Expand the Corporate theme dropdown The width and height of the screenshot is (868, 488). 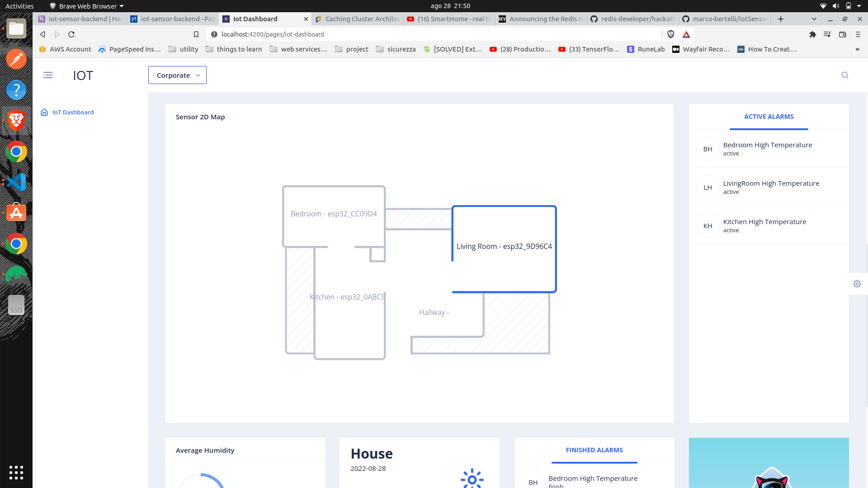(177, 75)
